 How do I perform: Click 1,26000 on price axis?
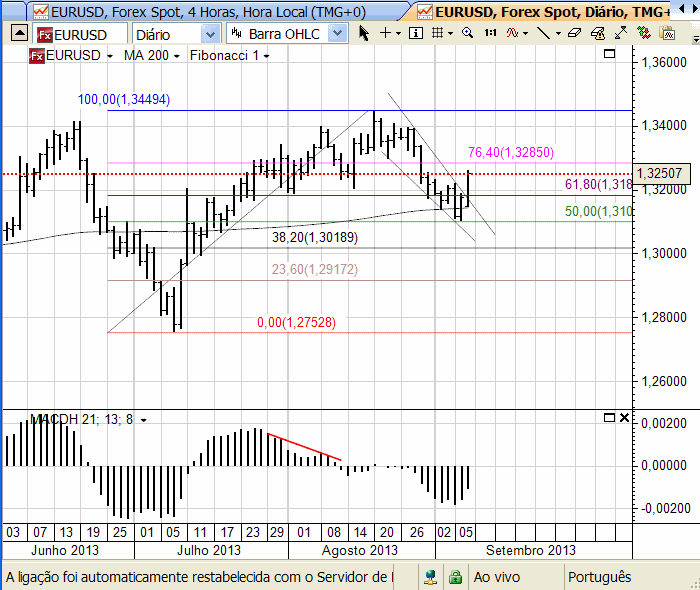664,382
